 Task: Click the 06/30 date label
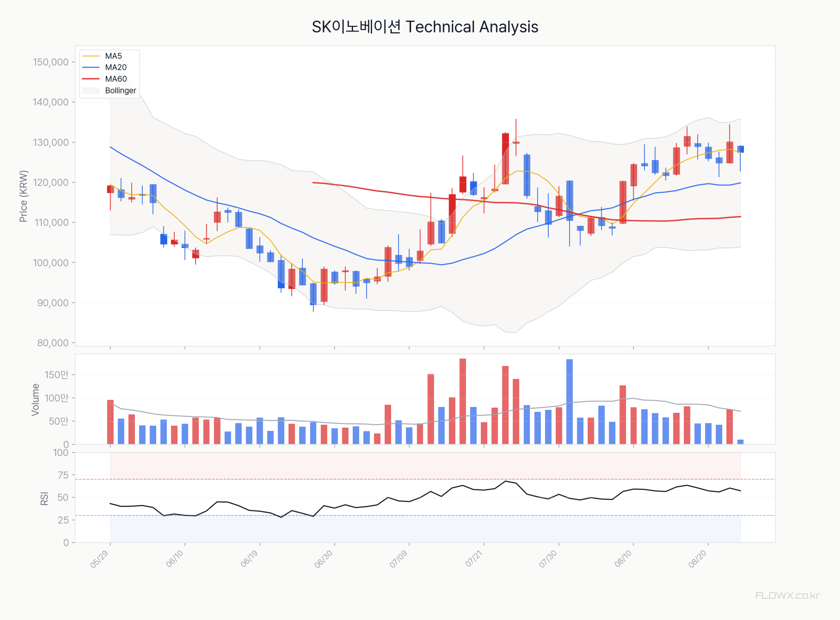324,559
